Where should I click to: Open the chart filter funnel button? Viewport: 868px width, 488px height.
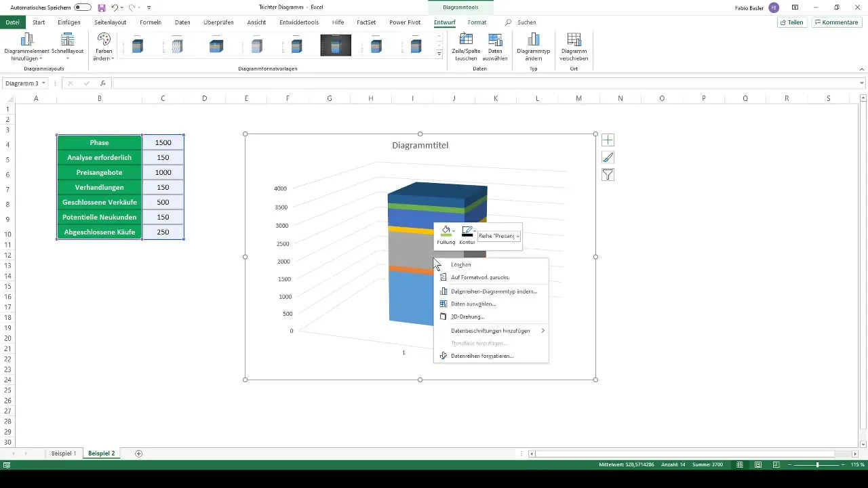tap(608, 175)
